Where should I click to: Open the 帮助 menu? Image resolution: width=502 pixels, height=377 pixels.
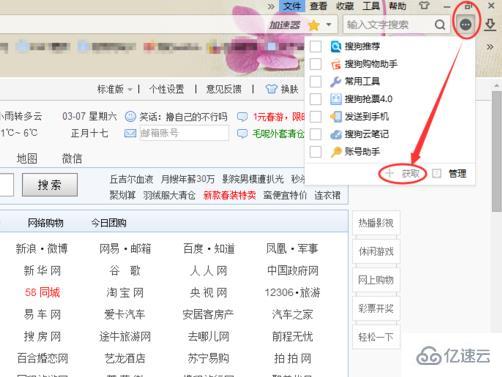[398, 6]
